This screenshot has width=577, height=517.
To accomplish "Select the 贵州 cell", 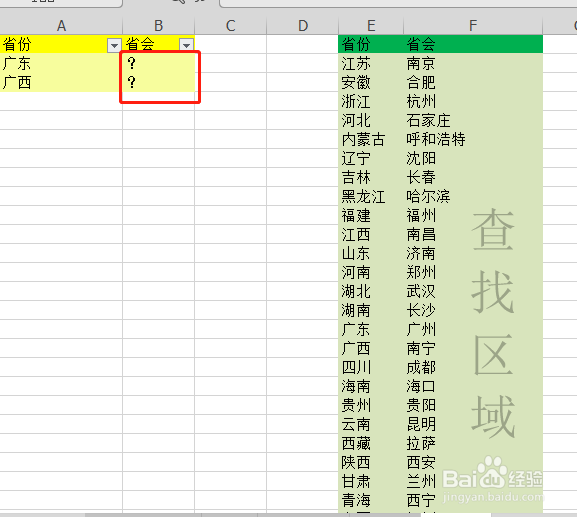I will (371, 406).
